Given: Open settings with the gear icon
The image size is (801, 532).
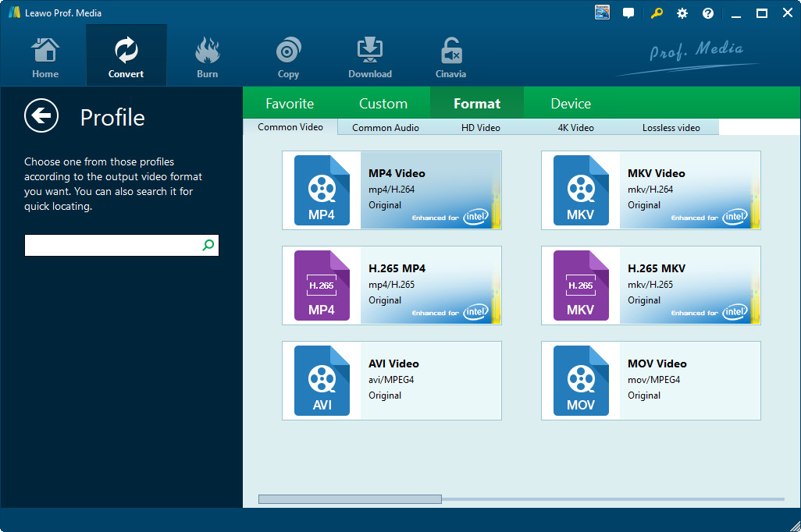Looking at the screenshot, I should coord(682,13).
